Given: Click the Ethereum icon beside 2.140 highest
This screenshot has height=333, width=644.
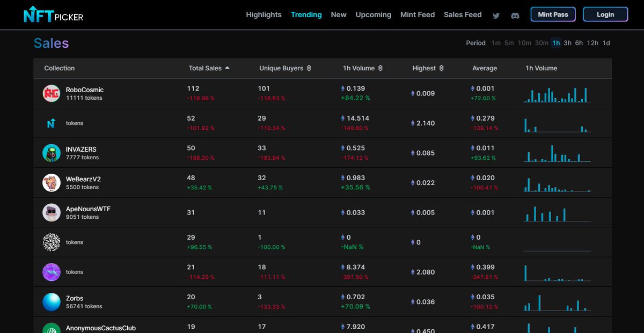Looking at the screenshot, I should click(x=413, y=123).
